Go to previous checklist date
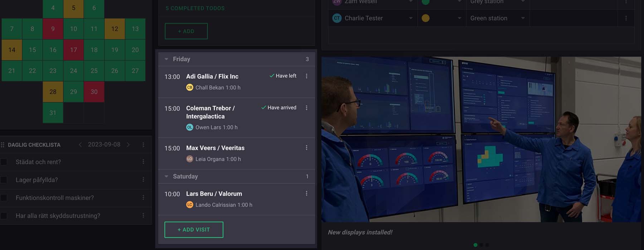Screen dimensions: 644x250 tap(80, 144)
